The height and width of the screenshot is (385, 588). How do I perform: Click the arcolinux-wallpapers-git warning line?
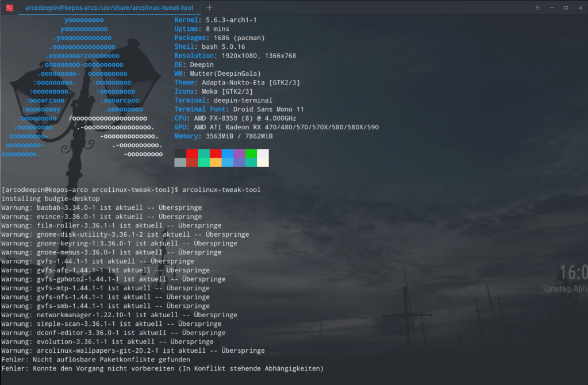[133, 351]
